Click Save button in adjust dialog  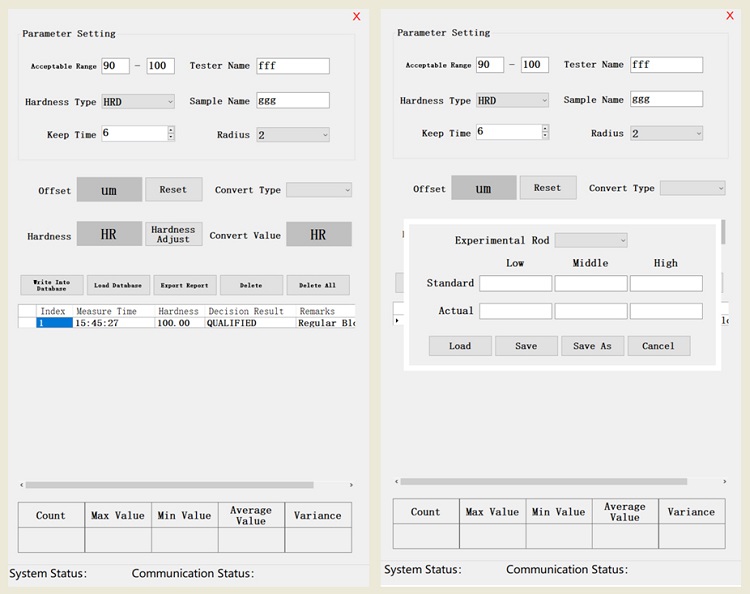(x=526, y=346)
